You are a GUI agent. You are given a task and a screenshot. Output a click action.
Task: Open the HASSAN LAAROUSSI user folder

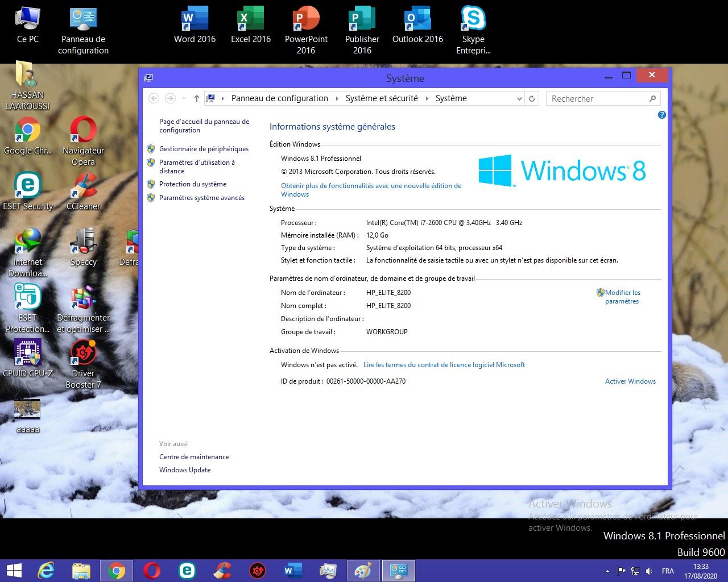coord(27,86)
